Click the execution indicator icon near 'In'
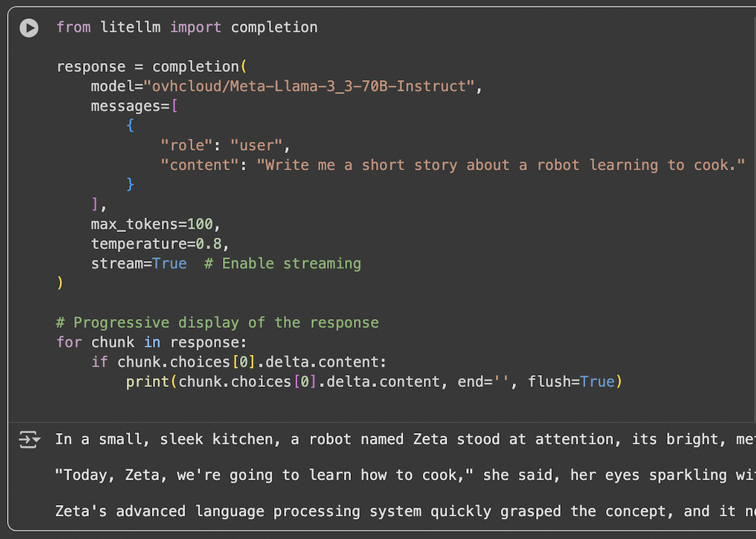Screen dimensions: 756x539 point(29,439)
